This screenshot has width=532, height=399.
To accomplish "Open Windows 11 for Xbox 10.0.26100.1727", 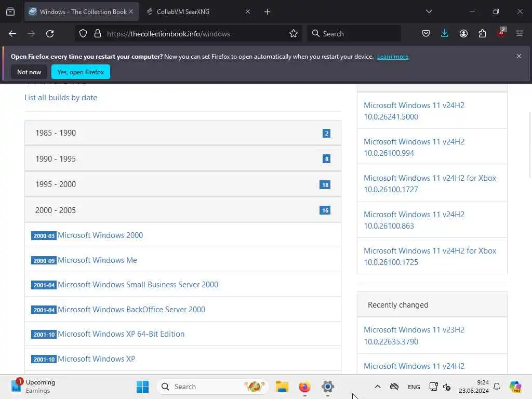I will [430, 183].
